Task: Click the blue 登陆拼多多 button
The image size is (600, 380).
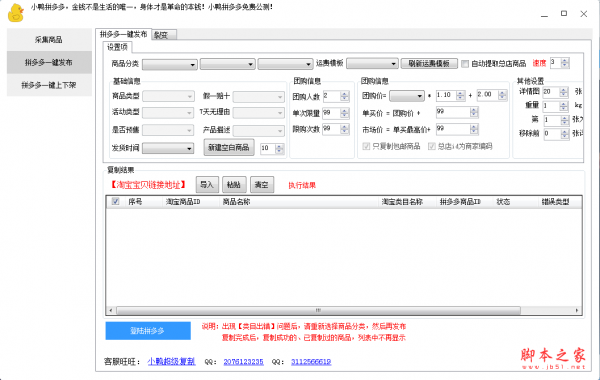Action: point(148,331)
